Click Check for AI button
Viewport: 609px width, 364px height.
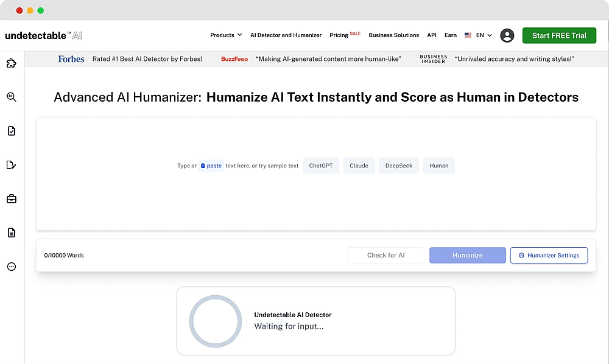point(385,255)
